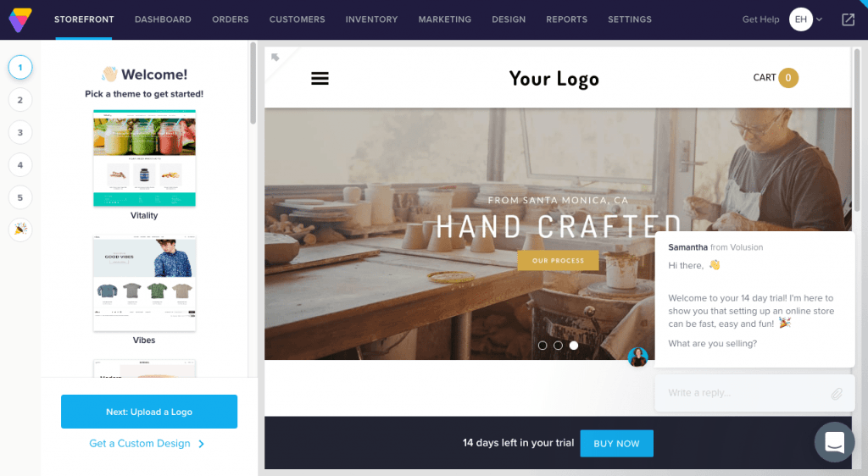
Task: Click the pin icon at preview corner
Action: click(275, 57)
